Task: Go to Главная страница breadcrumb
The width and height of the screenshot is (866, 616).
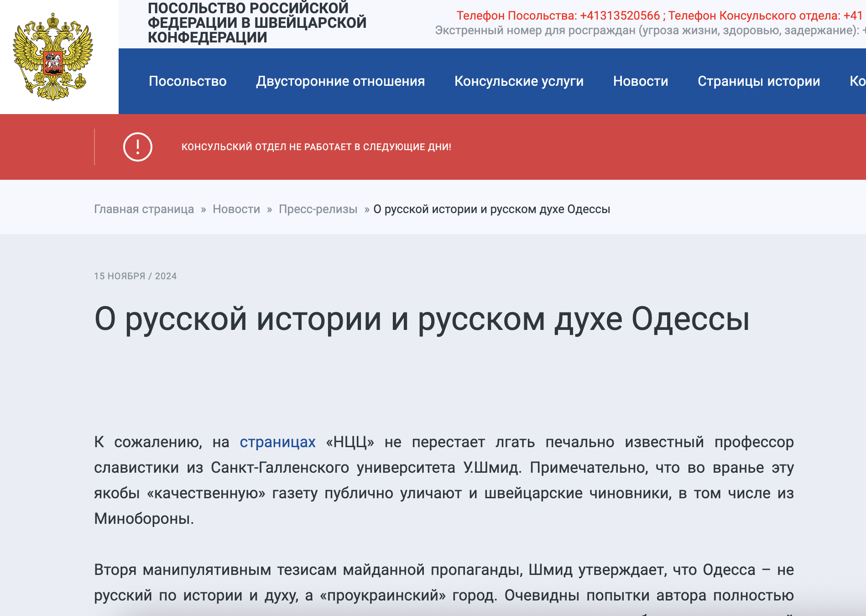Action: [144, 209]
